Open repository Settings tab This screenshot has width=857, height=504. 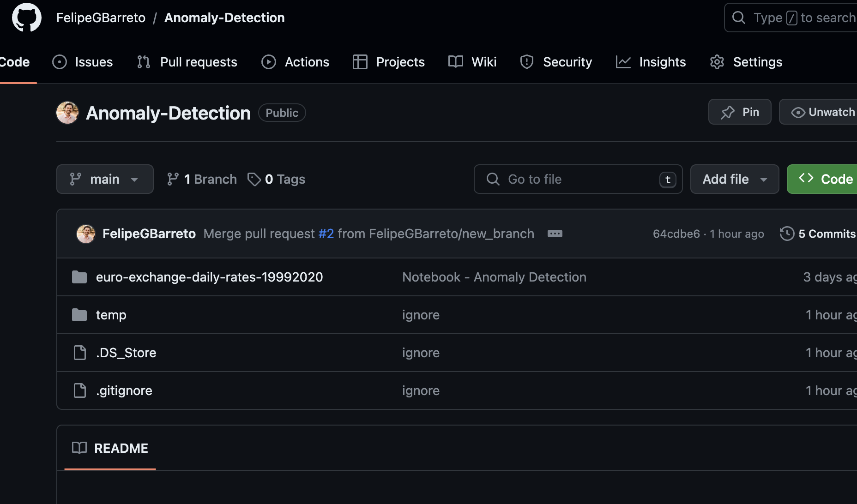coord(746,62)
